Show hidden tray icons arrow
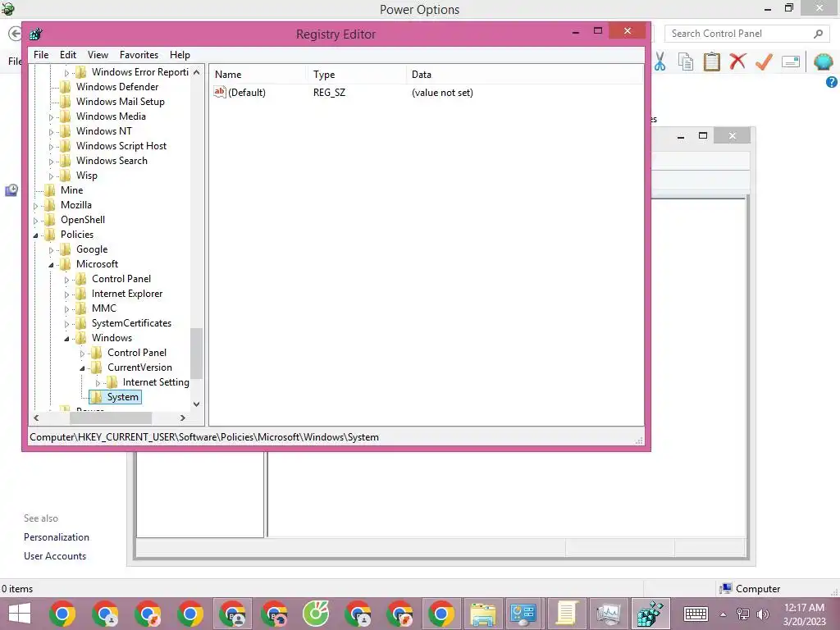 pos(723,614)
